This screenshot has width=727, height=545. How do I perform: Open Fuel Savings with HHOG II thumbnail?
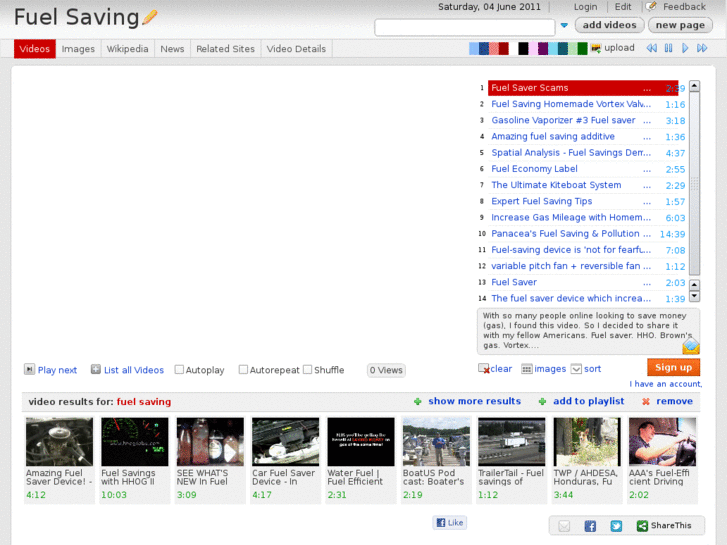click(x=135, y=442)
